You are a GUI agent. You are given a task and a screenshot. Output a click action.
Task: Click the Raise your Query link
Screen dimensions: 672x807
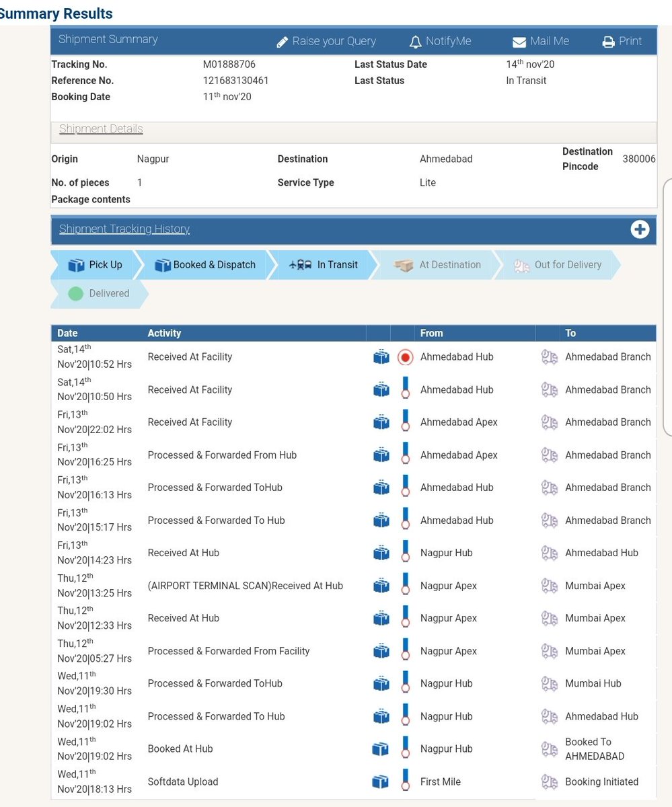click(334, 42)
